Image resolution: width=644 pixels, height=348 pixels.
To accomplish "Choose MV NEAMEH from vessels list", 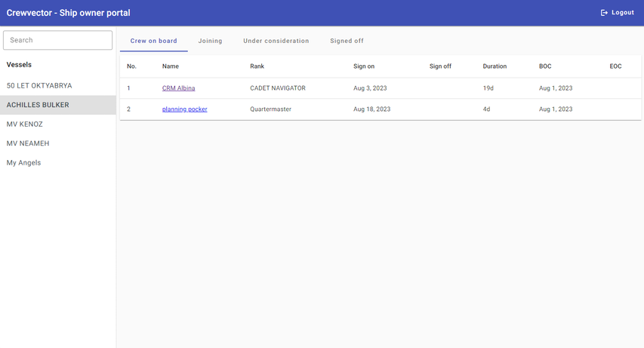I will (x=28, y=143).
